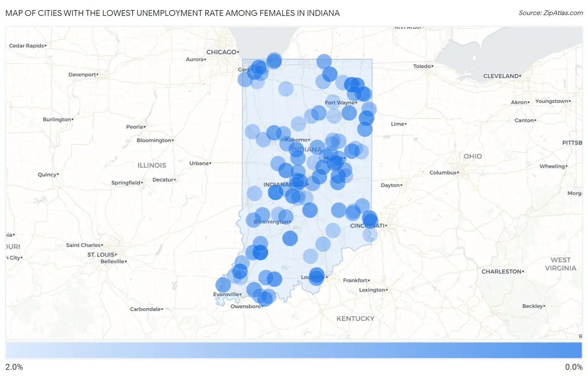Click the CLEVELAND city label
Screen dimensions: 588x376
501,76
